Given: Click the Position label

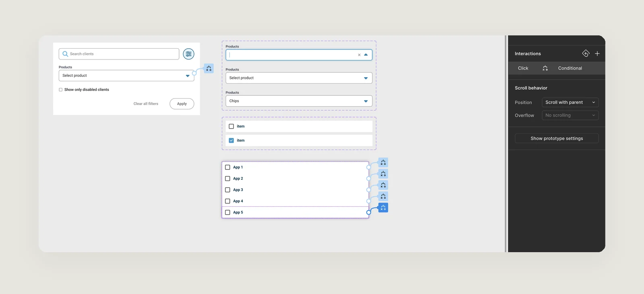Looking at the screenshot, I should click(x=523, y=103).
